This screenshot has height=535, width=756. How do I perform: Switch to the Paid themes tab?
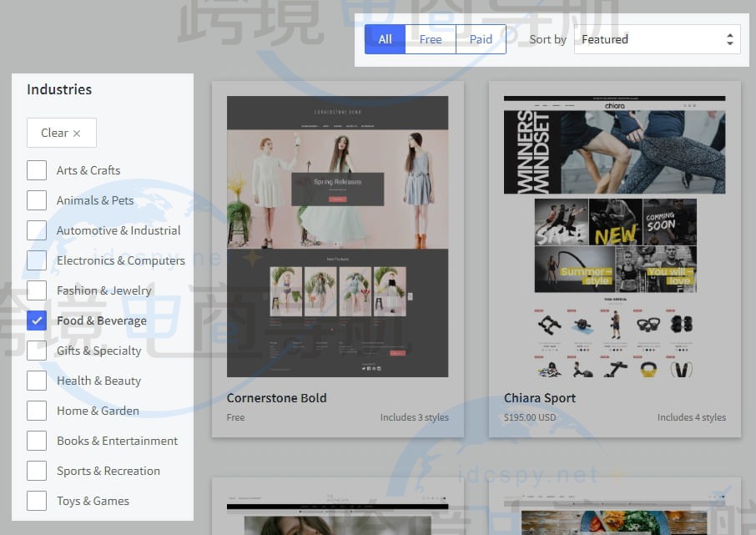point(481,38)
